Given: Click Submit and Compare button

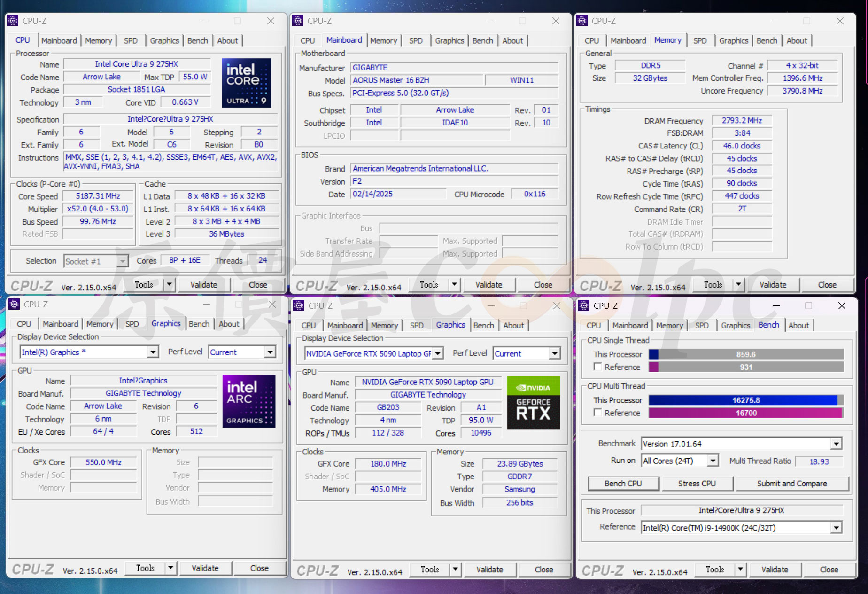Looking at the screenshot, I should pos(792,483).
